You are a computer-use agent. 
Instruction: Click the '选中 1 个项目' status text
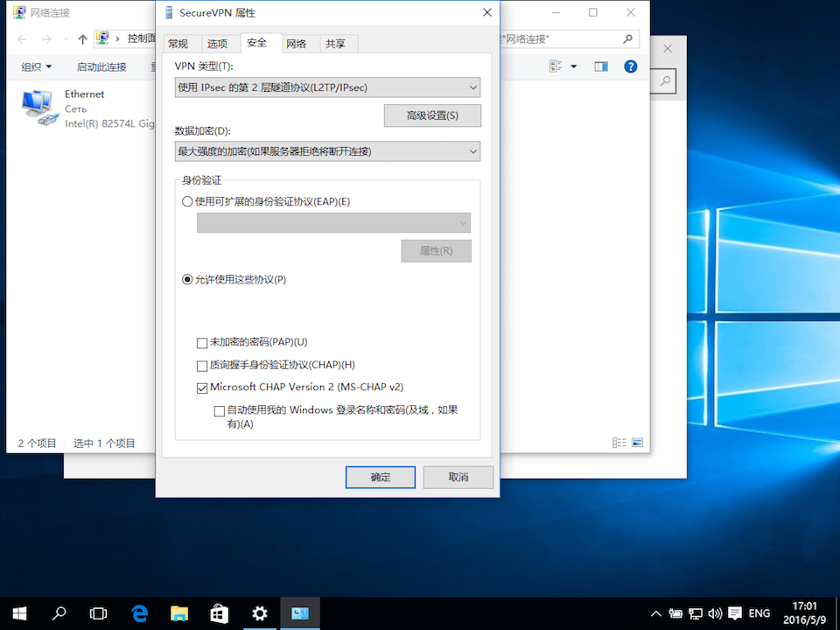104,443
